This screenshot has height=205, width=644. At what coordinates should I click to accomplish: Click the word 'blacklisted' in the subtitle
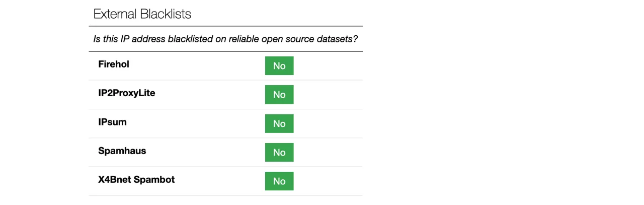tap(190, 39)
